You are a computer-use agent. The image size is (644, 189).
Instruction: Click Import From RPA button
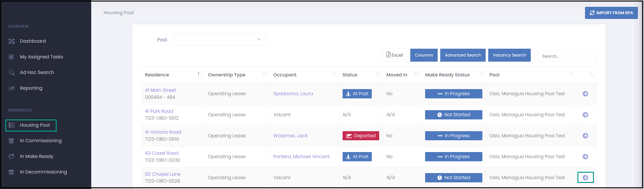(x=611, y=13)
